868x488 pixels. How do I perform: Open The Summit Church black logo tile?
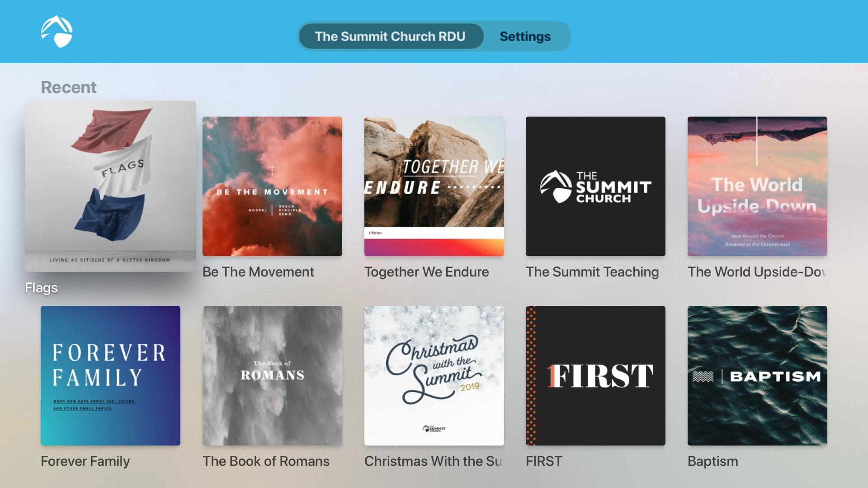click(x=595, y=186)
